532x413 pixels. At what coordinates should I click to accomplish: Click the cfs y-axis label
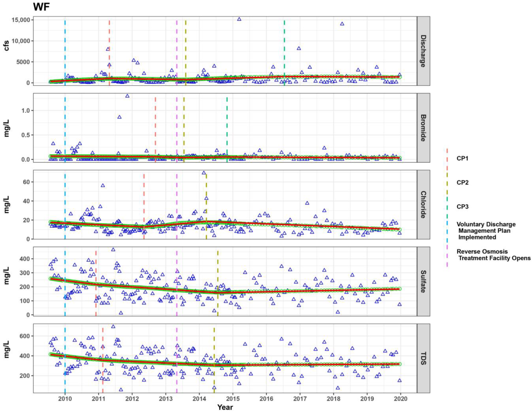[7, 46]
